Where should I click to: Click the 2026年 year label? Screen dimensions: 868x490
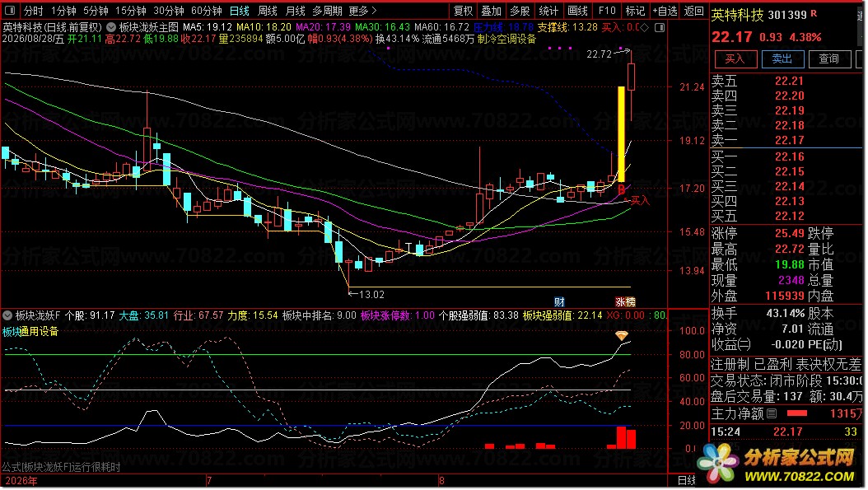(x=21, y=481)
